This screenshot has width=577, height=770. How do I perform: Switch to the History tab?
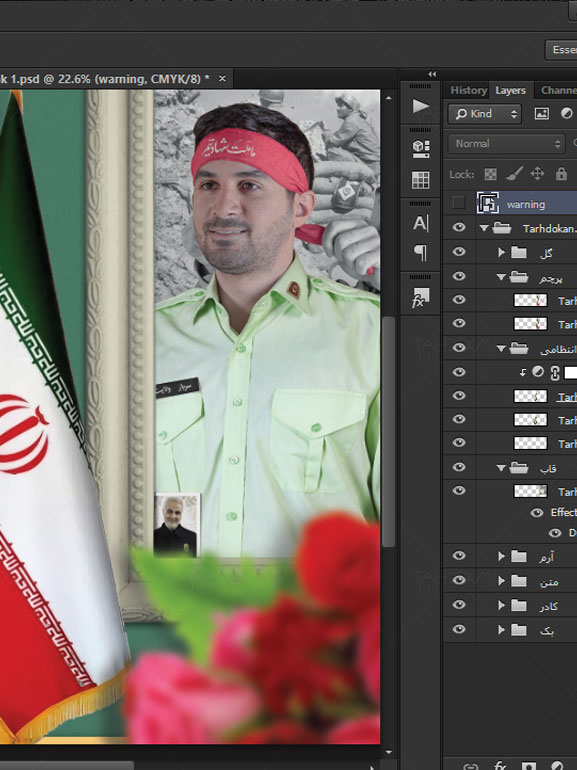(468, 90)
